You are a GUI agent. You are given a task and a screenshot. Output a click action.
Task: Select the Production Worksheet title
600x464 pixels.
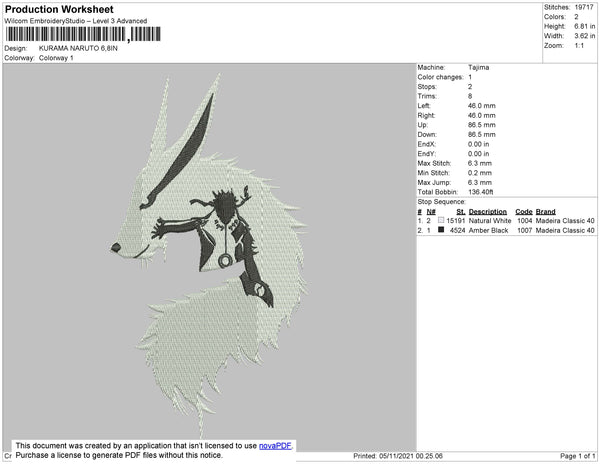coord(59,9)
